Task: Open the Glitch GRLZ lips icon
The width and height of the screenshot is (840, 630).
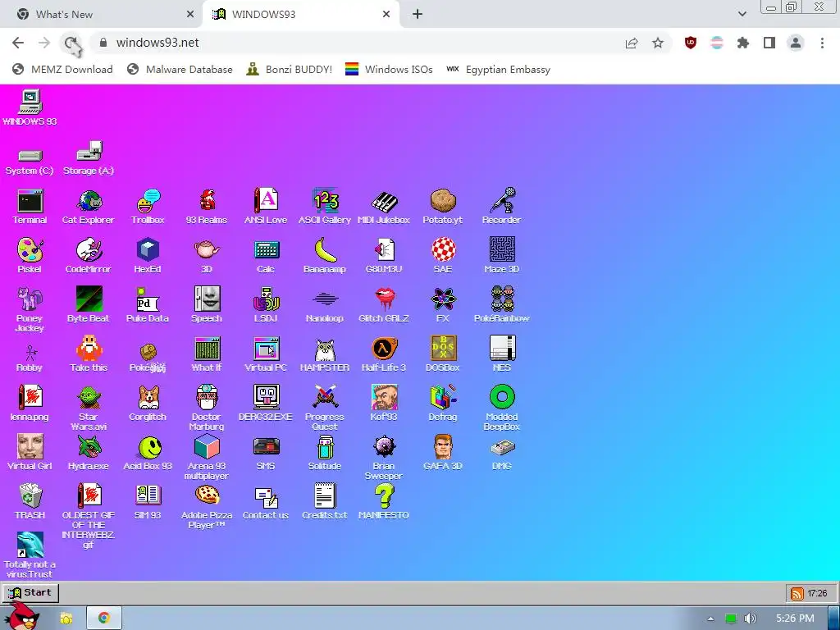Action: coord(384,305)
